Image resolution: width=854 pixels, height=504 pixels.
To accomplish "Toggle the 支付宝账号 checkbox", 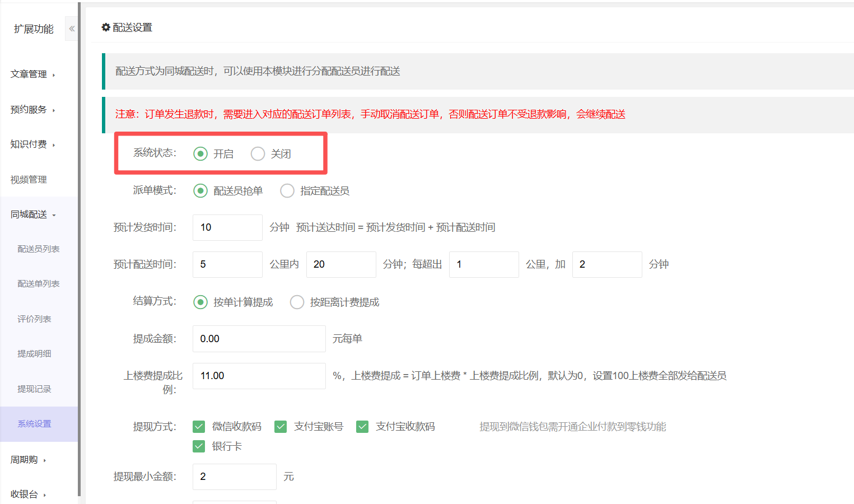I will pyautogui.click(x=281, y=427).
